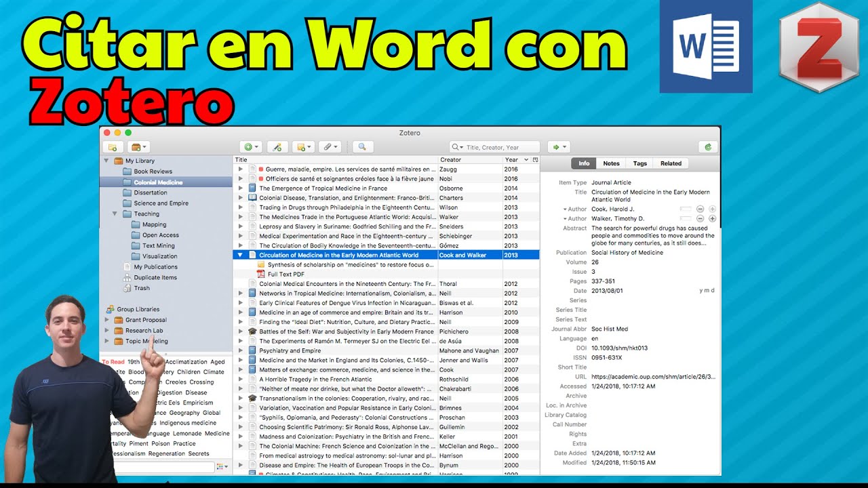Select the Colonial Medicine collection
The height and width of the screenshot is (488, 868).
[158, 182]
